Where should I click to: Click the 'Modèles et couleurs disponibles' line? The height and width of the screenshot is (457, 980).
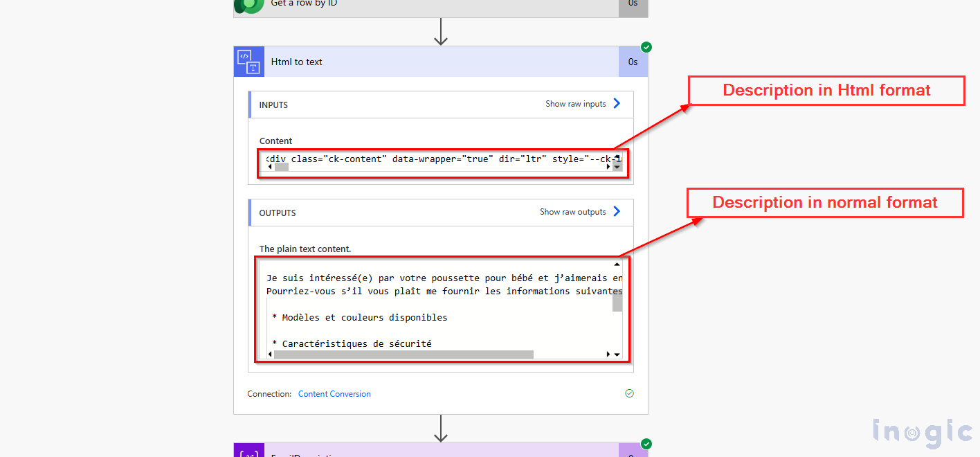tap(360, 318)
